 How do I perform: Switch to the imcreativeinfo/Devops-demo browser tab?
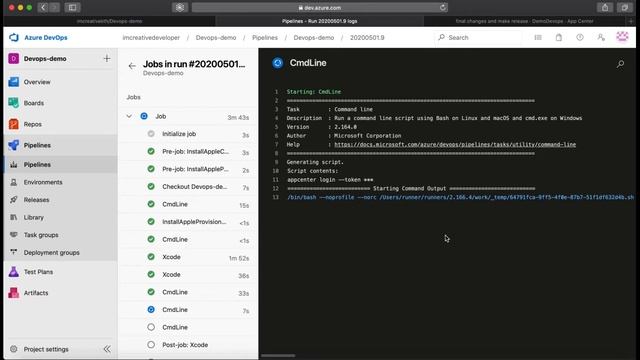coord(109,21)
